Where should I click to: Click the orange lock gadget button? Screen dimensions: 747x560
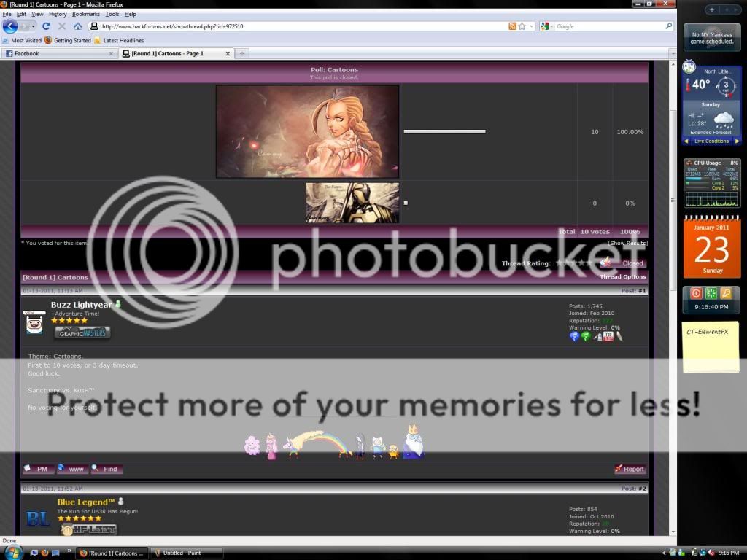click(x=726, y=293)
